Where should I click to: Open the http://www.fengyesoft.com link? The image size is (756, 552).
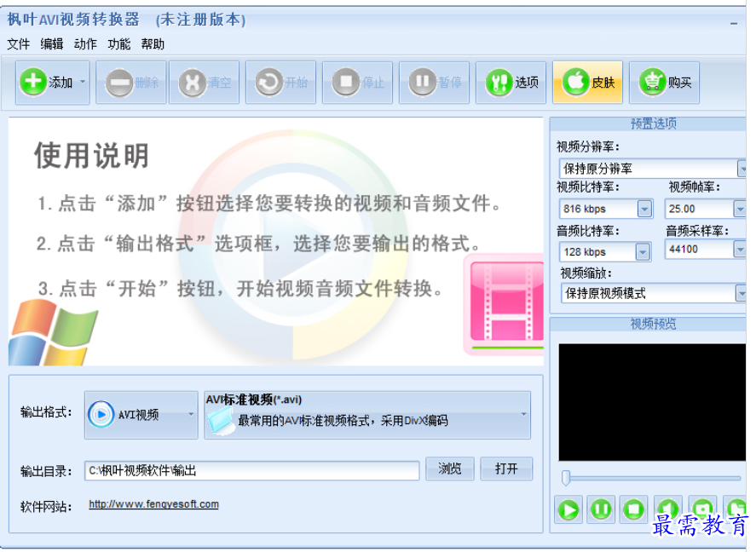pos(153,504)
